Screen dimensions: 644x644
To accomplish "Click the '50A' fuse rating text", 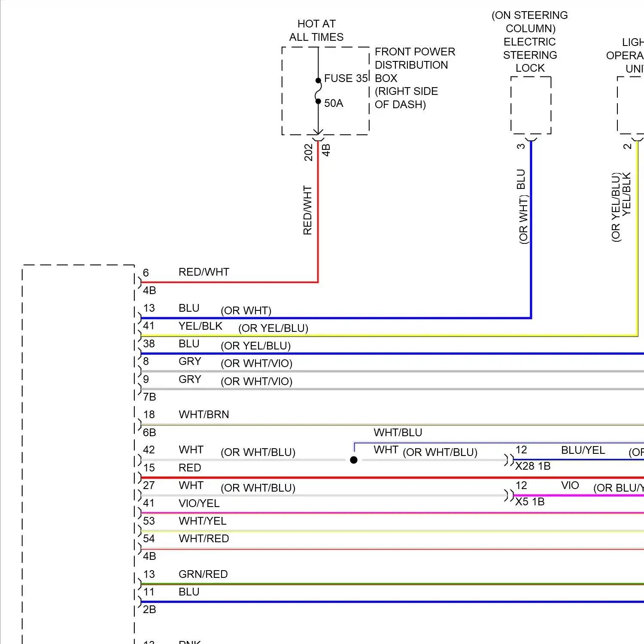I will point(334,103).
